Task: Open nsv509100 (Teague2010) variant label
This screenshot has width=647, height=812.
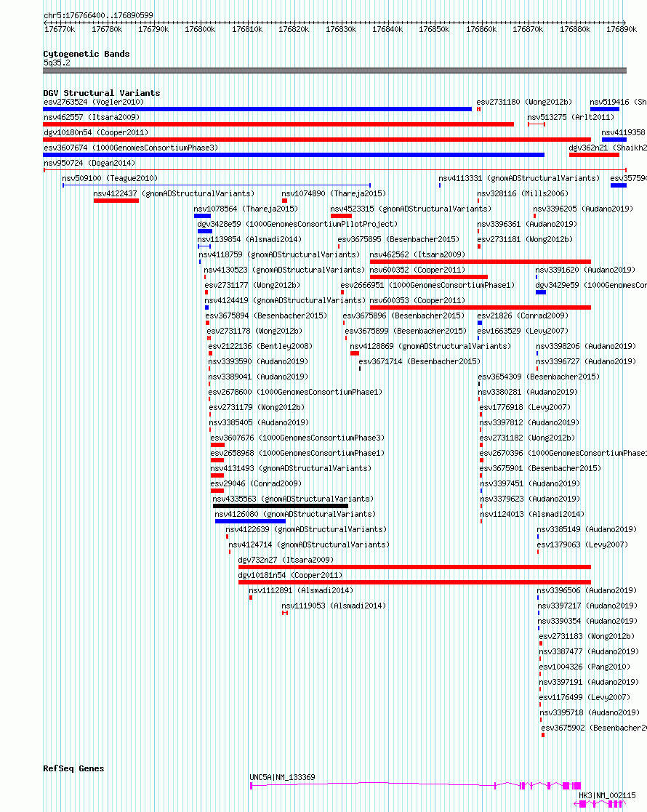Action: click(x=110, y=178)
